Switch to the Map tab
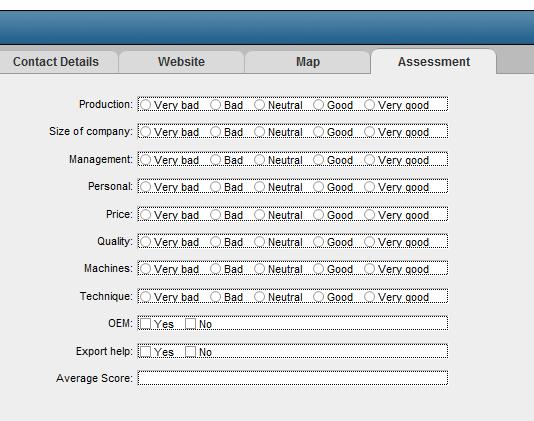534x421 pixels. (x=308, y=62)
